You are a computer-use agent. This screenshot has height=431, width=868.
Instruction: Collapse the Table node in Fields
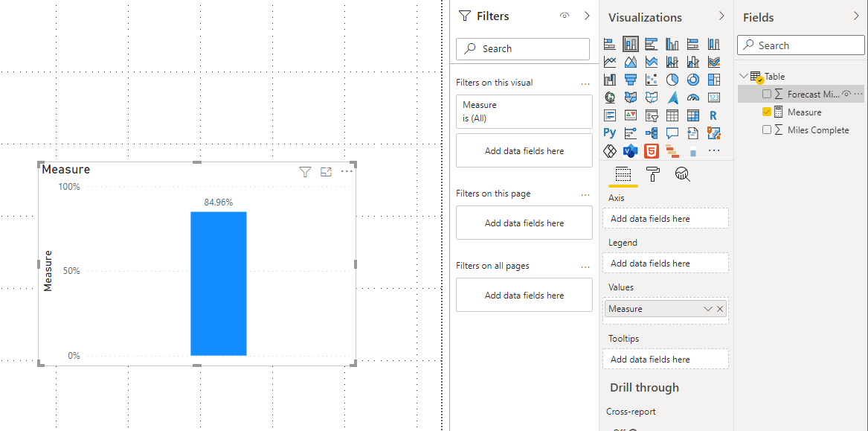pyautogui.click(x=744, y=77)
